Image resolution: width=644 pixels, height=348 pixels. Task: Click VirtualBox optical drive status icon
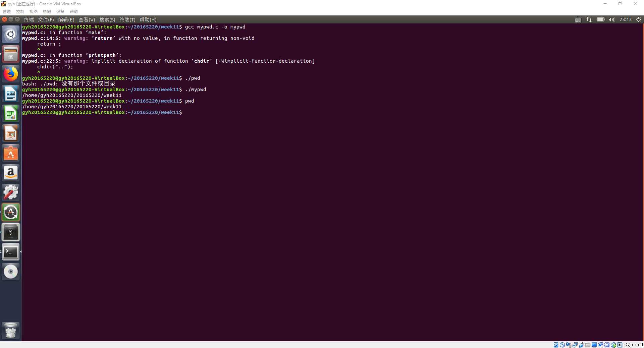[562, 345]
